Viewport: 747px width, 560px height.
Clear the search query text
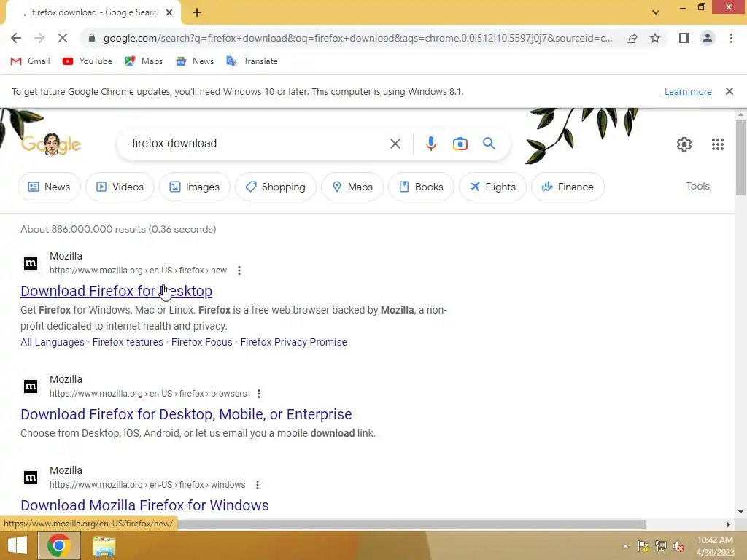tap(395, 144)
